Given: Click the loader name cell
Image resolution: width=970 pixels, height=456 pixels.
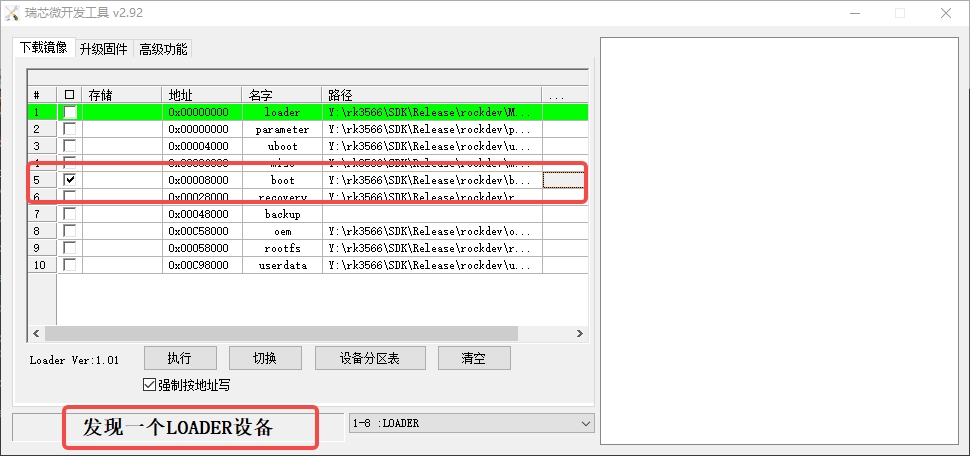Looking at the screenshot, I should coord(282,113).
